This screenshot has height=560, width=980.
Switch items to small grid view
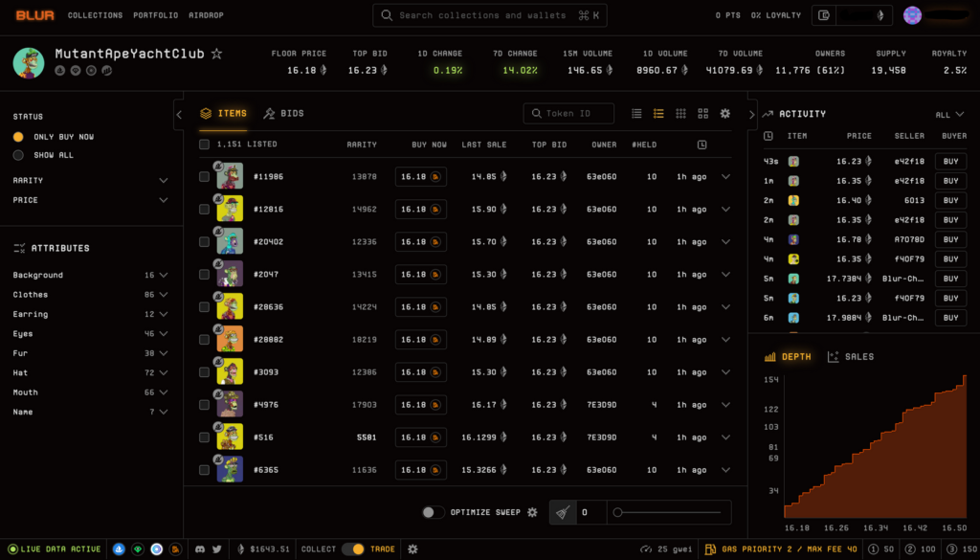tap(680, 113)
